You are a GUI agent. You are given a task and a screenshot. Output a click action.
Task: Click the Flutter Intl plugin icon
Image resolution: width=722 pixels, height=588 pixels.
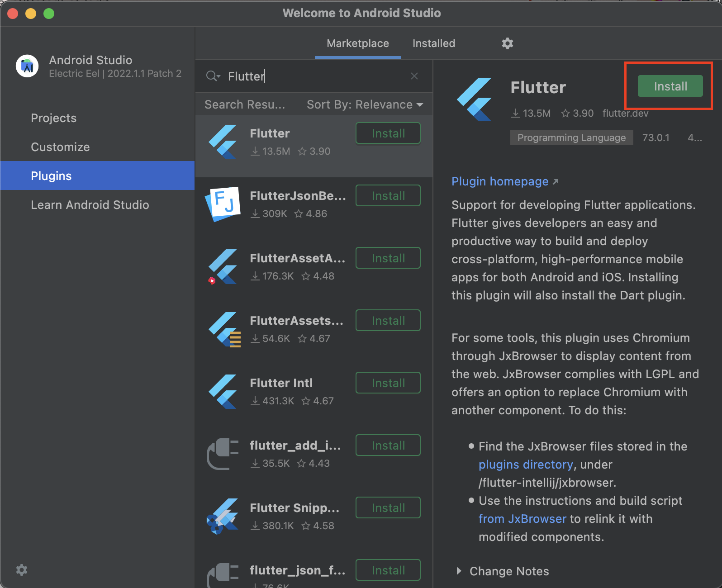click(223, 392)
